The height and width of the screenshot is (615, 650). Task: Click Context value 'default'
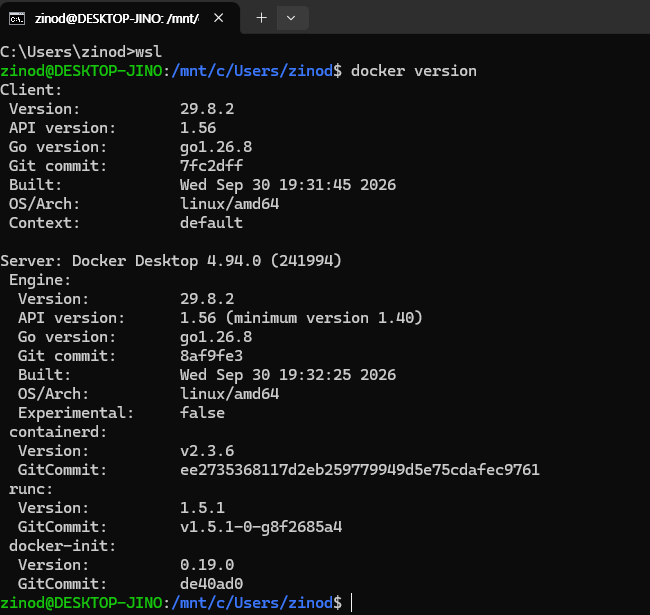point(211,223)
